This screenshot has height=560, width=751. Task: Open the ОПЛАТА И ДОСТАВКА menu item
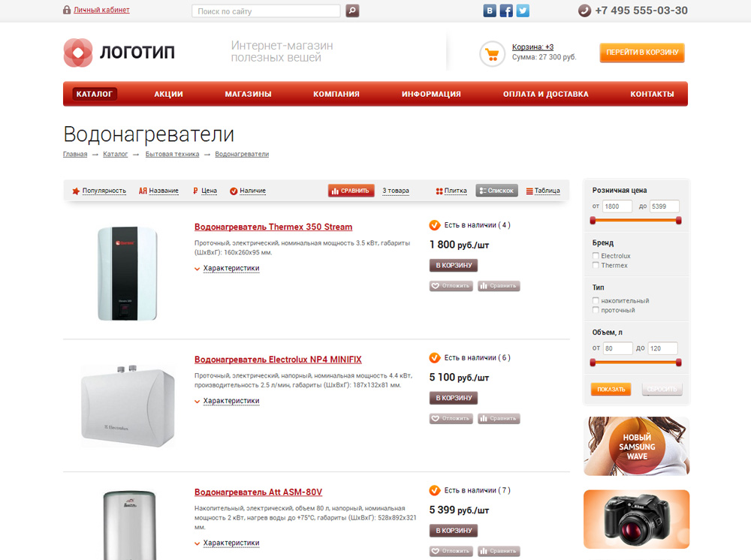click(x=545, y=94)
